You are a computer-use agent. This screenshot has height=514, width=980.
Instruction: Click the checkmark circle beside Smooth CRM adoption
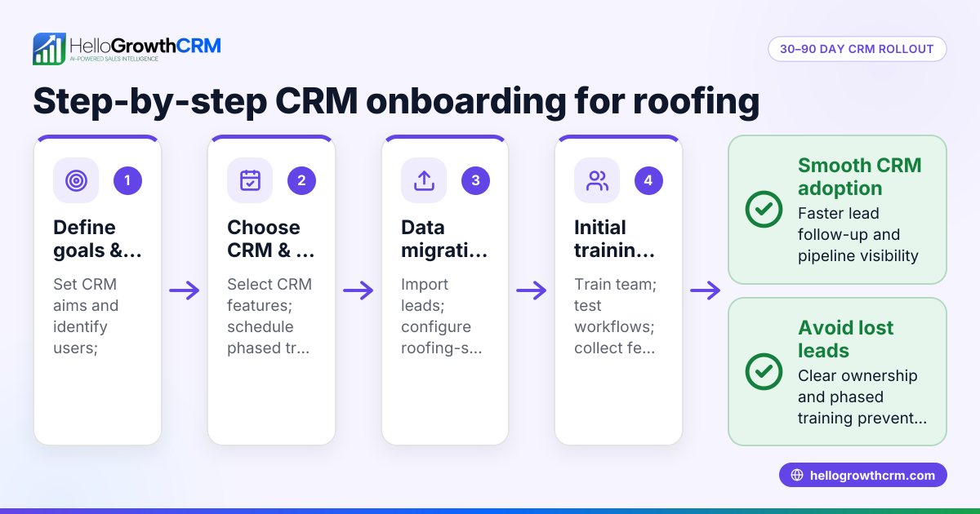(764, 210)
